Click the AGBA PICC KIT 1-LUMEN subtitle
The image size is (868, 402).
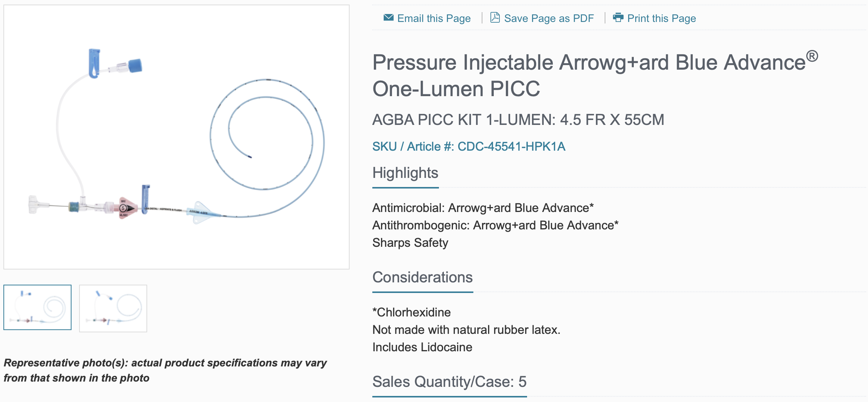pos(518,120)
